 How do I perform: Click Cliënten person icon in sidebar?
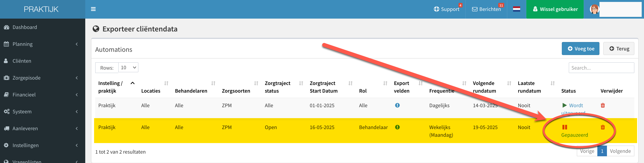[x=6, y=61]
